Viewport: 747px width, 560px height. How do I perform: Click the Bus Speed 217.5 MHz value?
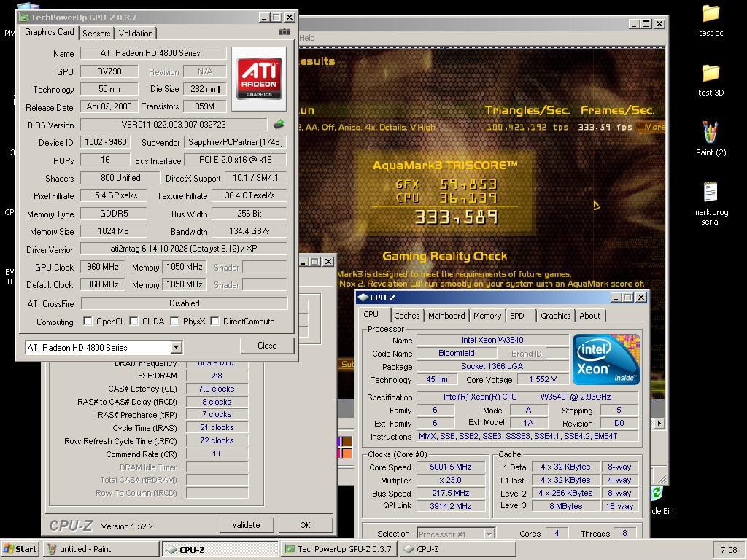coord(451,494)
